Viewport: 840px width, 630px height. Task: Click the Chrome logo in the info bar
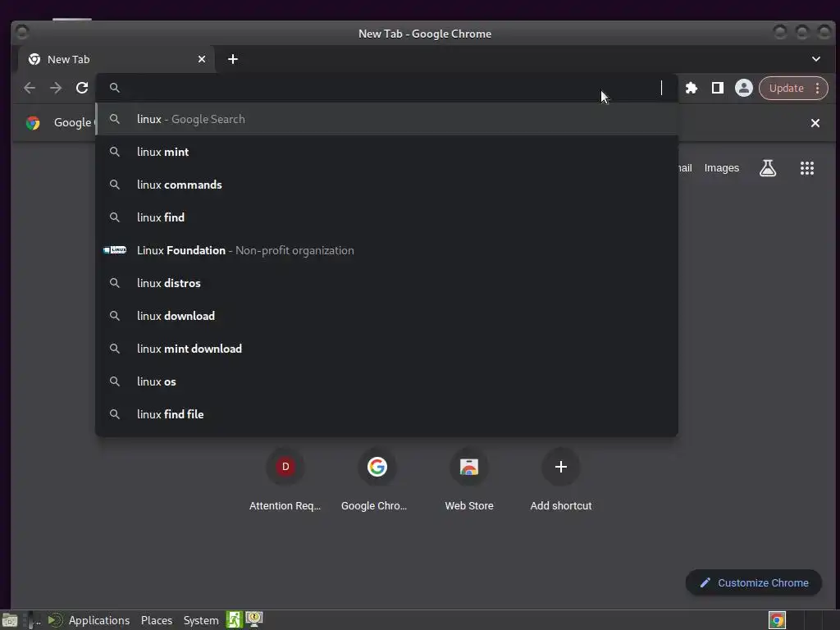tap(33, 123)
